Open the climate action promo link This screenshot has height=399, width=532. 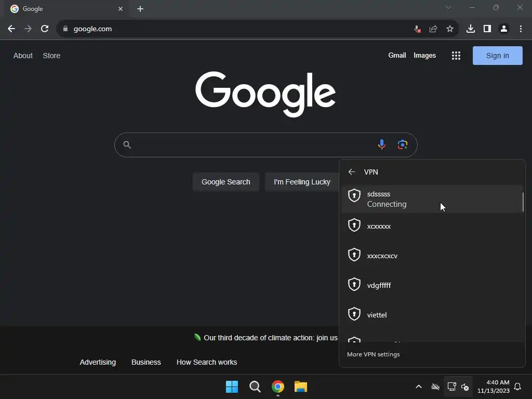(270, 338)
